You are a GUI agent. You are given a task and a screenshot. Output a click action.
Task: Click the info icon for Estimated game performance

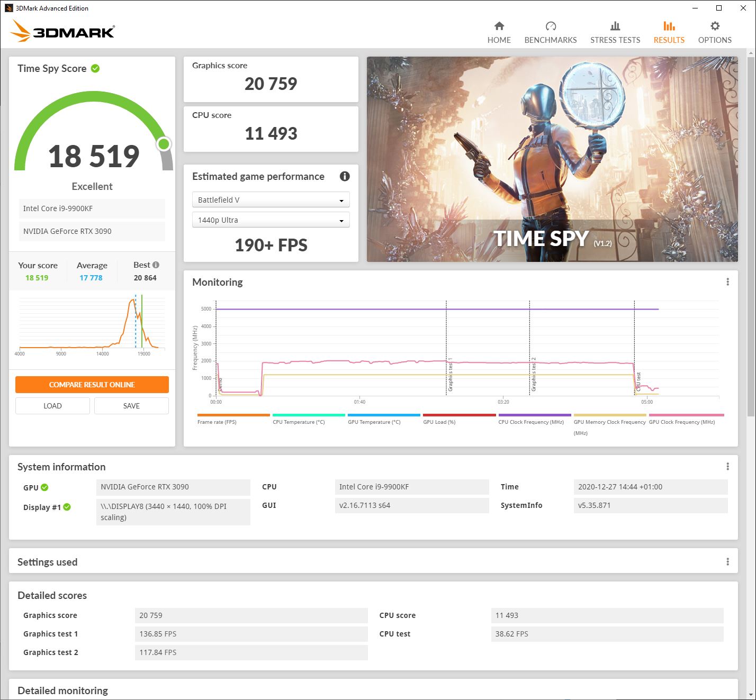[x=345, y=176]
